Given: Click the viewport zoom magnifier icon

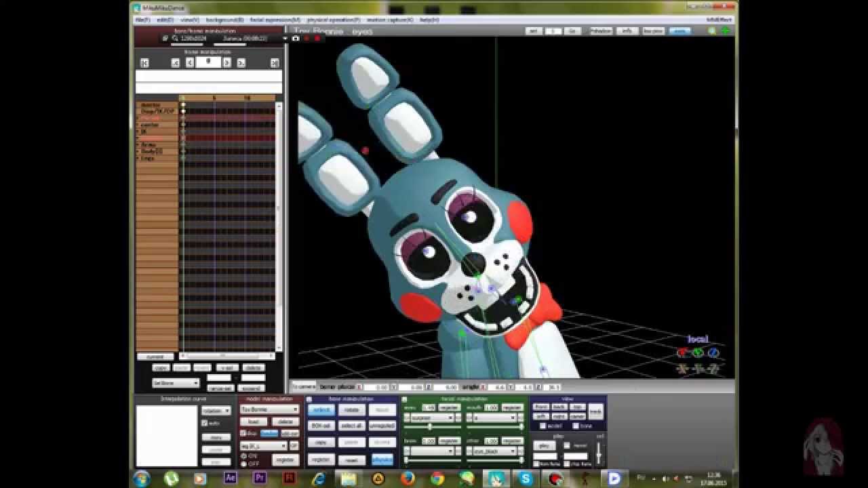Looking at the screenshot, I should (x=712, y=30).
